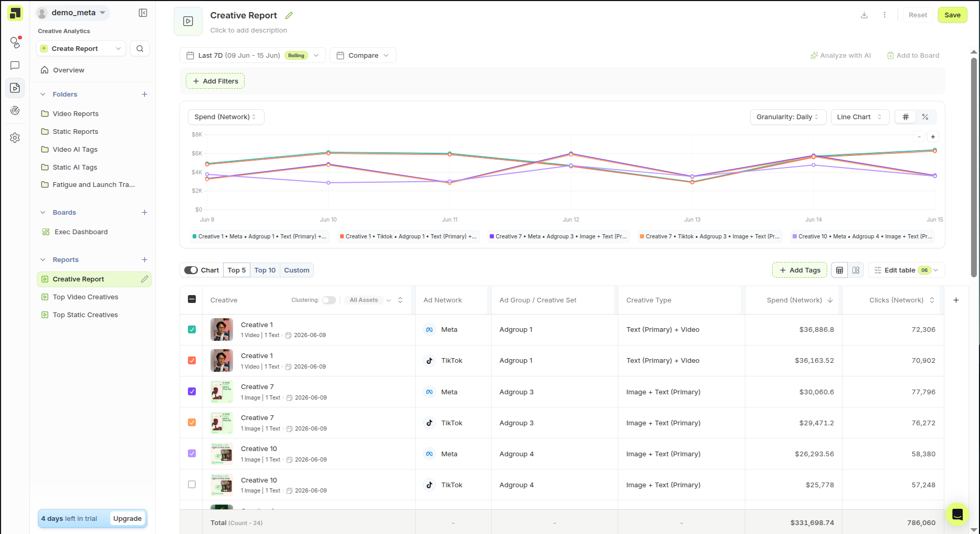This screenshot has height=534, width=980.
Task: Add a table column with plus icon
Action: (x=956, y=300)
